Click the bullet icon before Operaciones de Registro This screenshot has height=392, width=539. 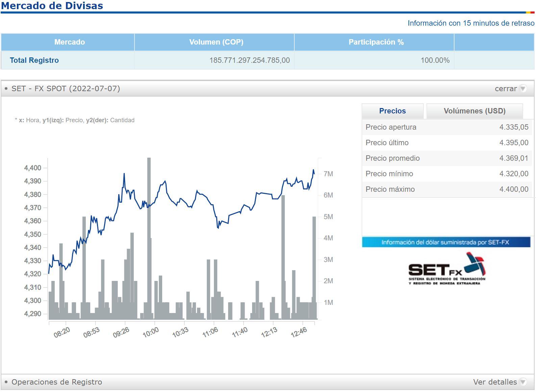pyautogui.click(x=6, y=382)
